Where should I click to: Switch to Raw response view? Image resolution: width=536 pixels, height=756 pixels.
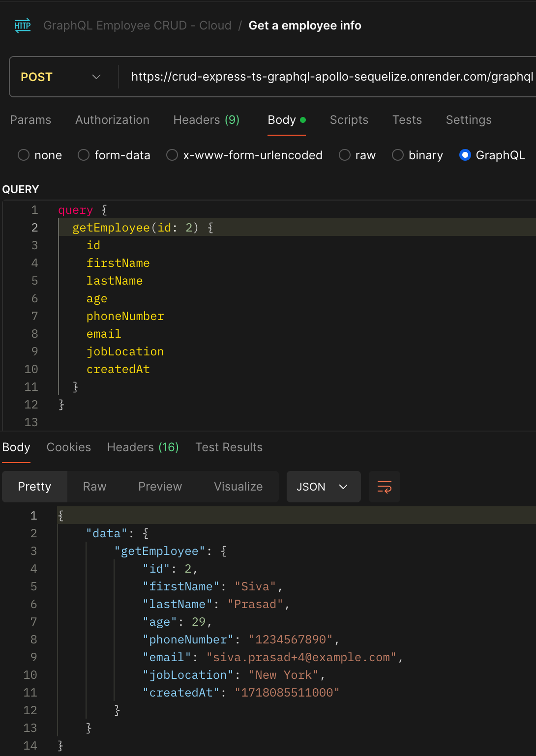point(95,487)
